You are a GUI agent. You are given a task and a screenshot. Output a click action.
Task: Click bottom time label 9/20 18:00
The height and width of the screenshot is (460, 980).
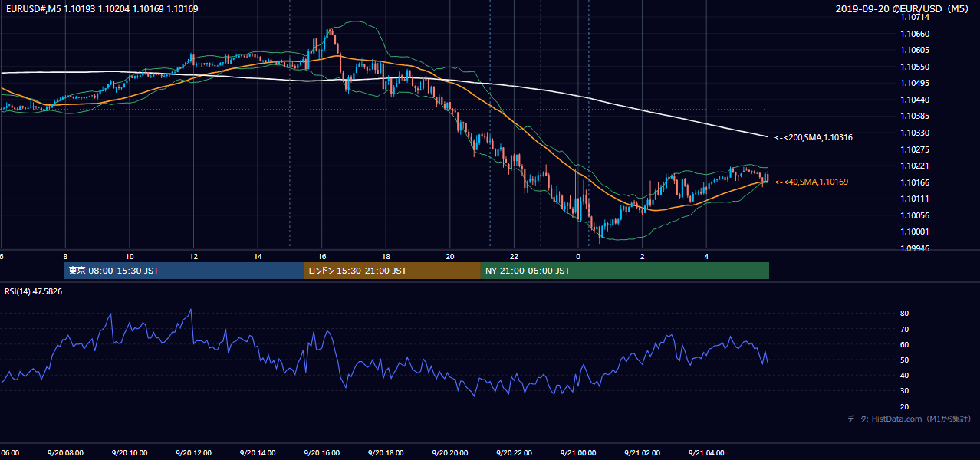(386, 453)
